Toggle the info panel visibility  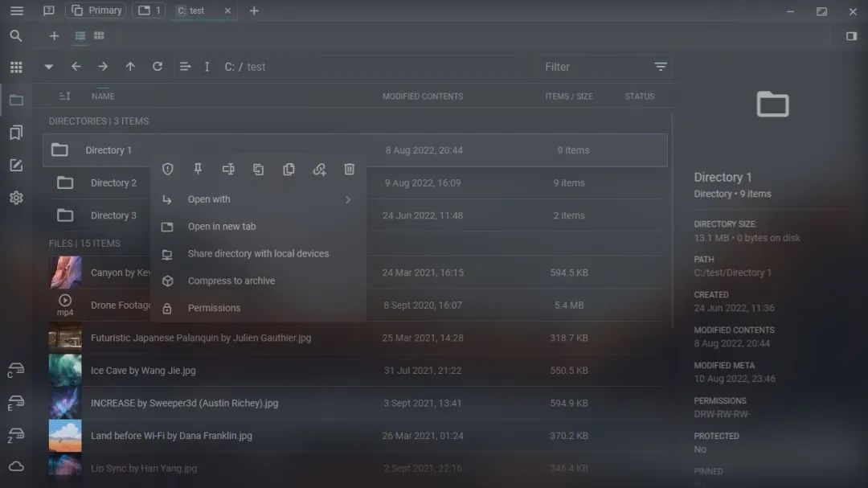pyautogui.click(x=851, y=36)
